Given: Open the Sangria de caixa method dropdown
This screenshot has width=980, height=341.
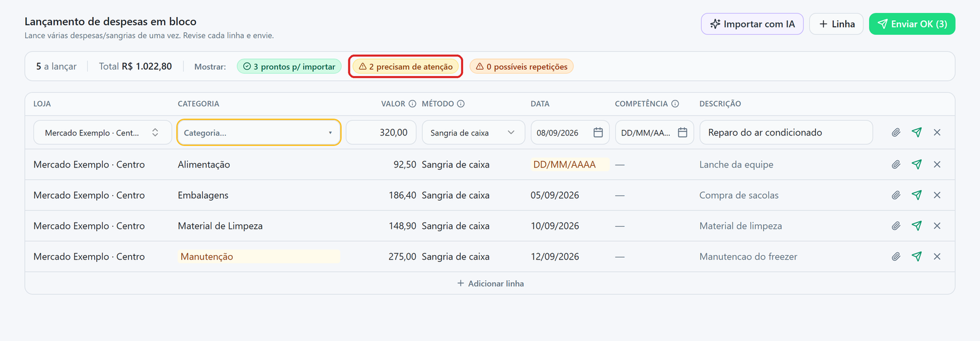Looking at the screenshot, I should 473,132.
